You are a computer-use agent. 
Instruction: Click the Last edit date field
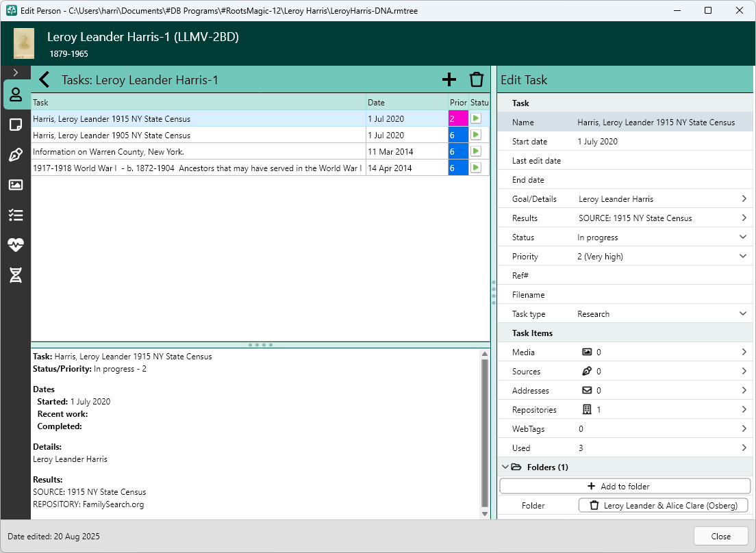[x=625, y=160]
